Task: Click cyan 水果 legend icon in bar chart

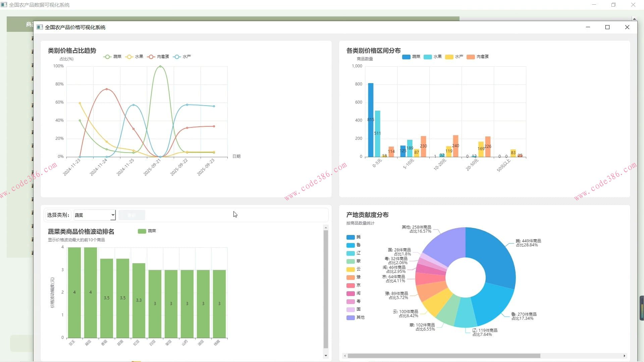Action: 428,57
